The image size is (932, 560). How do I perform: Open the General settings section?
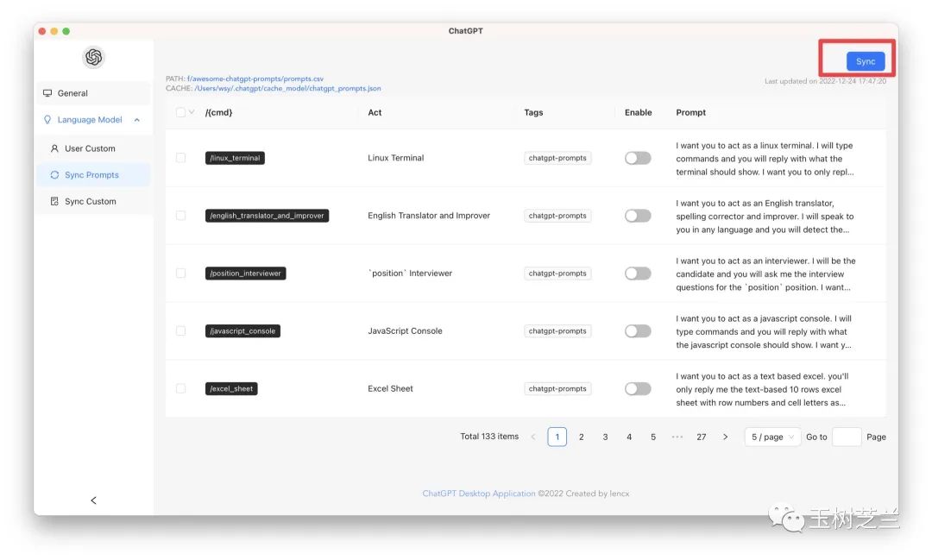[x=92, y=93]
